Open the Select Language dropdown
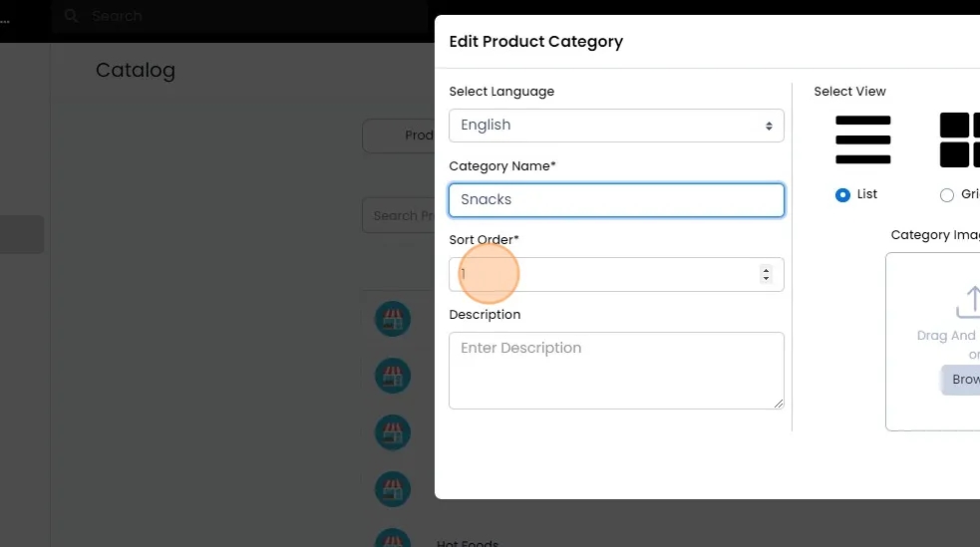The image size is (980, 547). point(616,126)
